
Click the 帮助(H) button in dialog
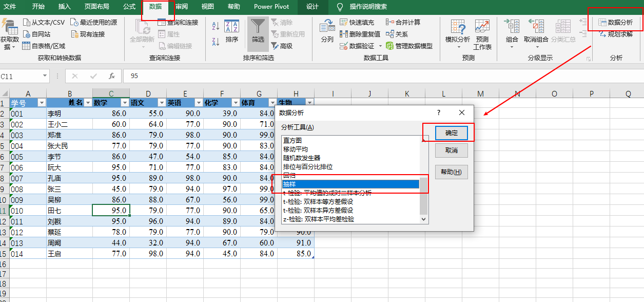click(x=451, y=172)
